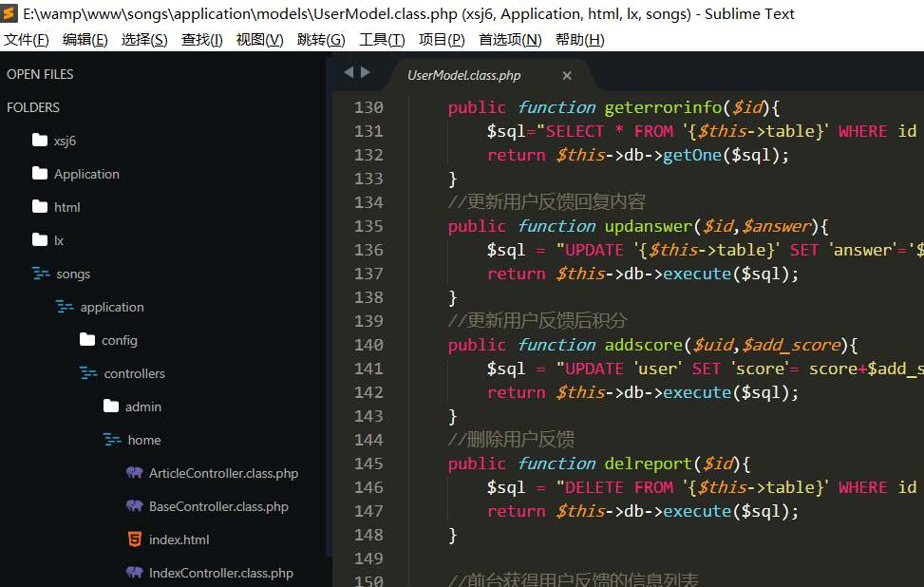This screenshot has height=587, width=924.
Task: Click the FOLDERS sidebar heading
Action: (33, 107)
